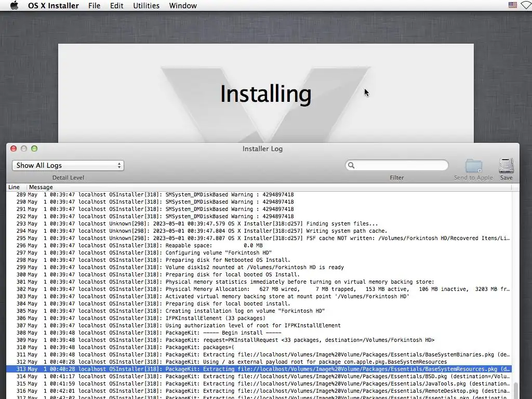
Task: Click the magnifier icon in Filter field
Action: (x=351, y=165)
